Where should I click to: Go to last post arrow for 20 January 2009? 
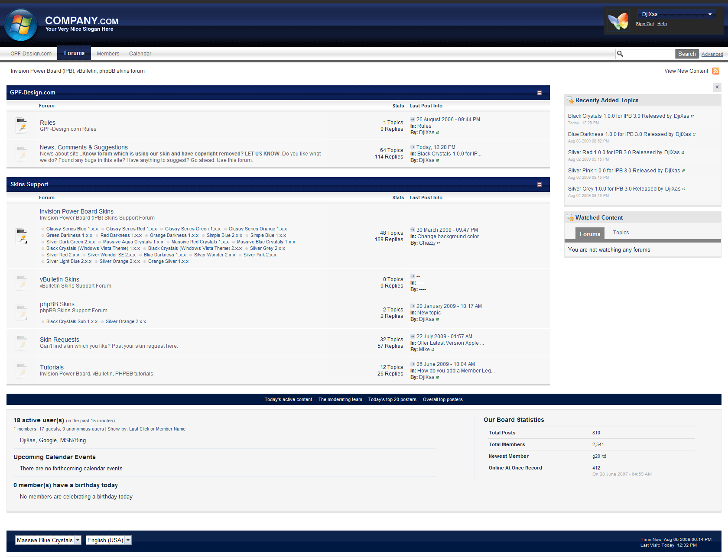click(413, 306)
